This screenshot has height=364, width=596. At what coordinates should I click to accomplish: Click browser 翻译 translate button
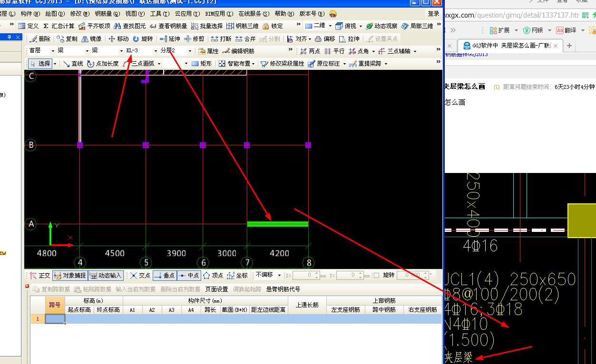click(567, 30)
